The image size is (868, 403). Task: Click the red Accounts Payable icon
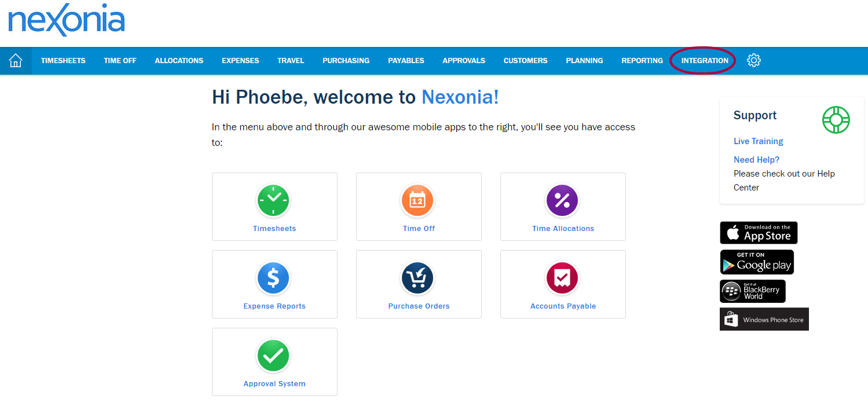coord(562,278)
